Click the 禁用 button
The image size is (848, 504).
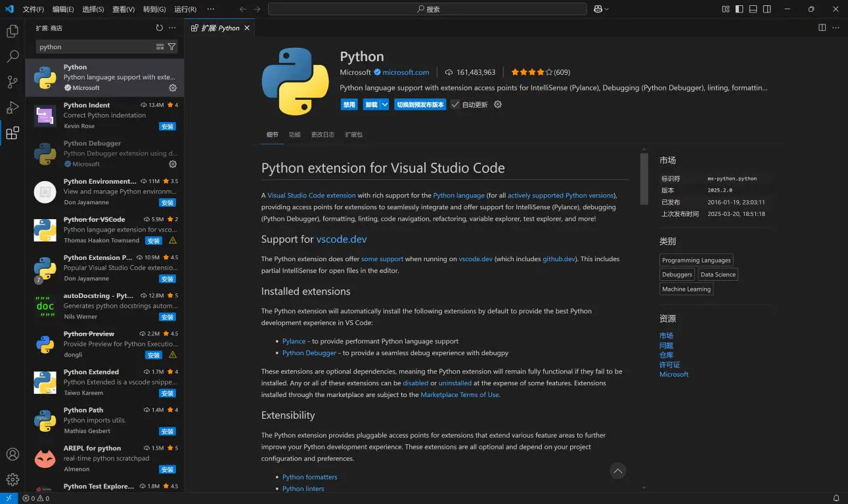pos(349,104)
